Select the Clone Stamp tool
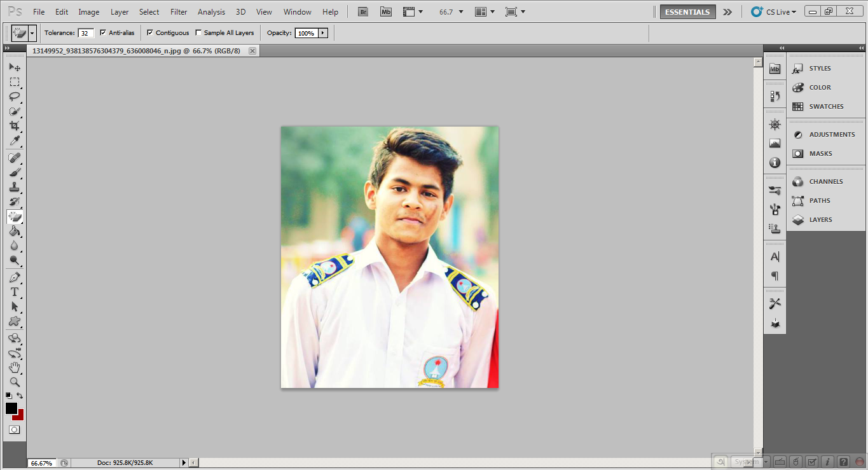This screenshot has width=868, height=470. (15, 187)
